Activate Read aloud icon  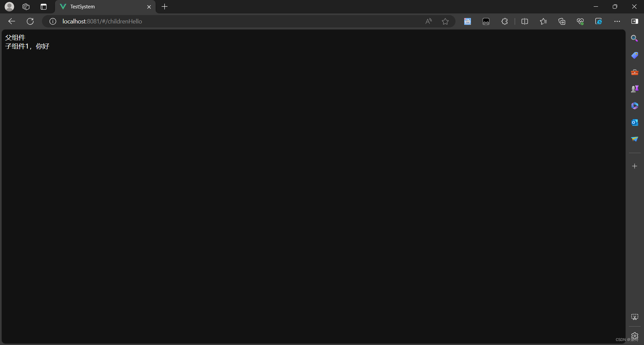[429, 21]
